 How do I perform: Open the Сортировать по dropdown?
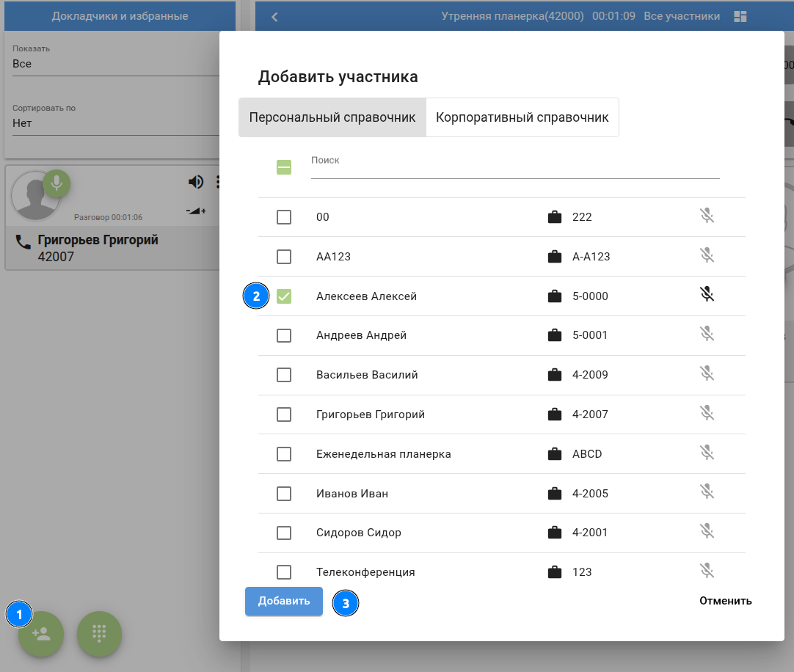(115, 123)
